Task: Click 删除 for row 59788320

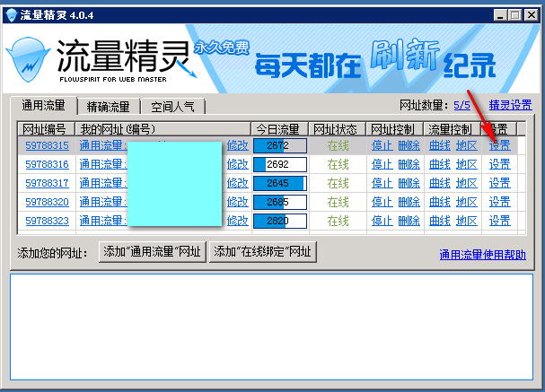Action: tap(409, 202)
